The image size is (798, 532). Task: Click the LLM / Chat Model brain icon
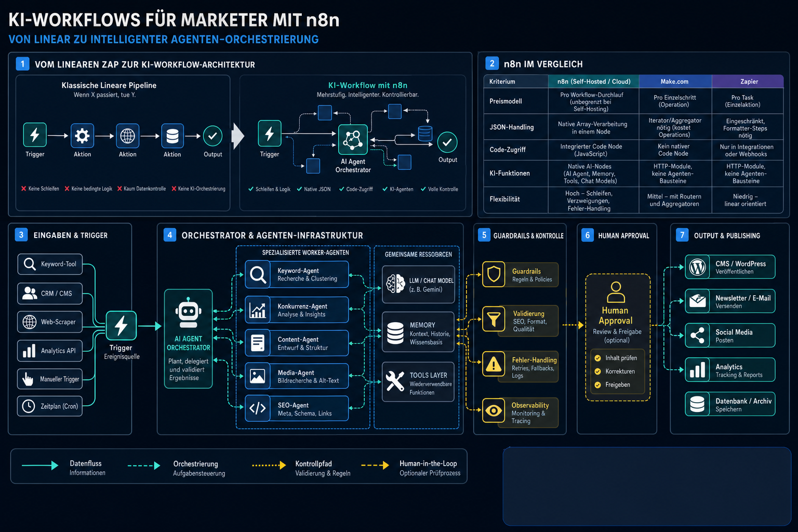coord(396,284)
